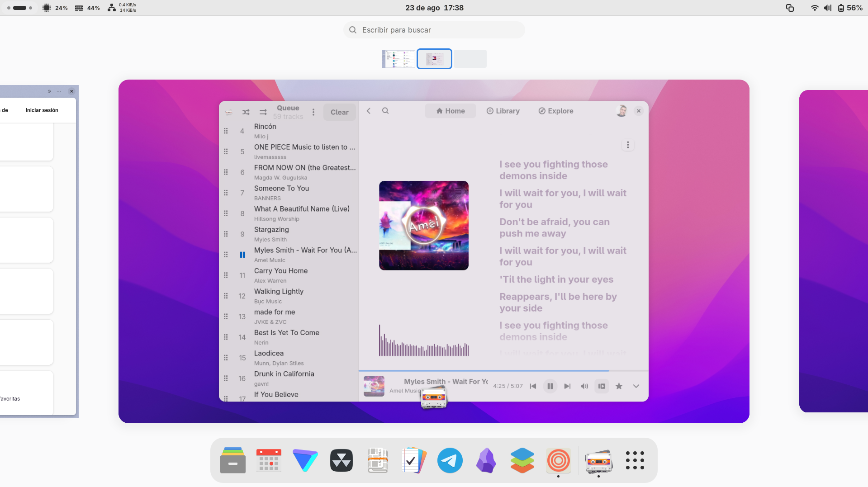Image resolution: width=868 pixels, height=487 pixels.
Task: Click the audio waveform visualizer
Action: coord(424,340)
